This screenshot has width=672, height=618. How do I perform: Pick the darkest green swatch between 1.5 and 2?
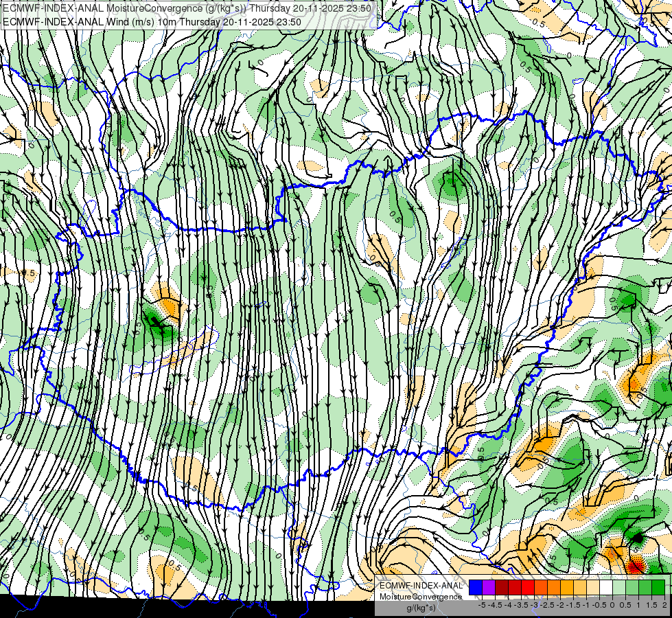(658, 588)
